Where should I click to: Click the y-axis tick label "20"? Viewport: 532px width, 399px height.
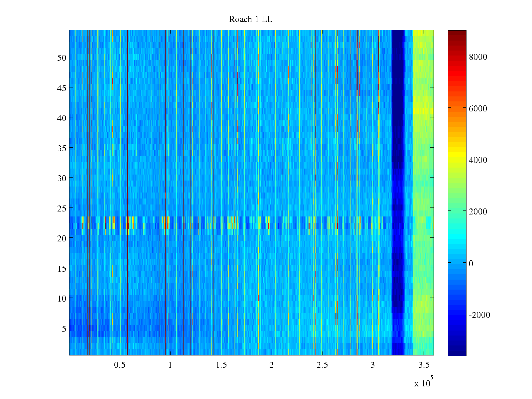coord(62,238)
